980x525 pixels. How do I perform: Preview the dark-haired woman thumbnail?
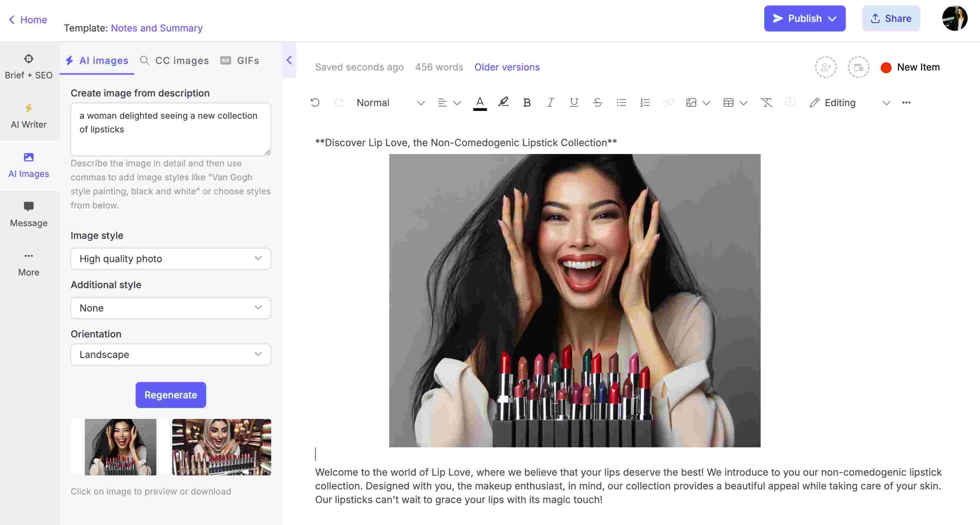click(x=120, y=447)
